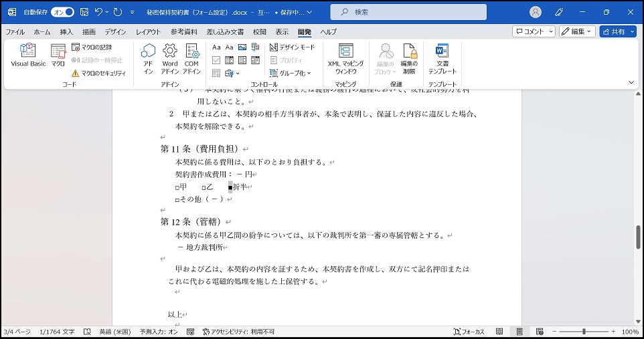
Task: Open 文書テンプレート dialog
Action: click(x=442, y=59)
